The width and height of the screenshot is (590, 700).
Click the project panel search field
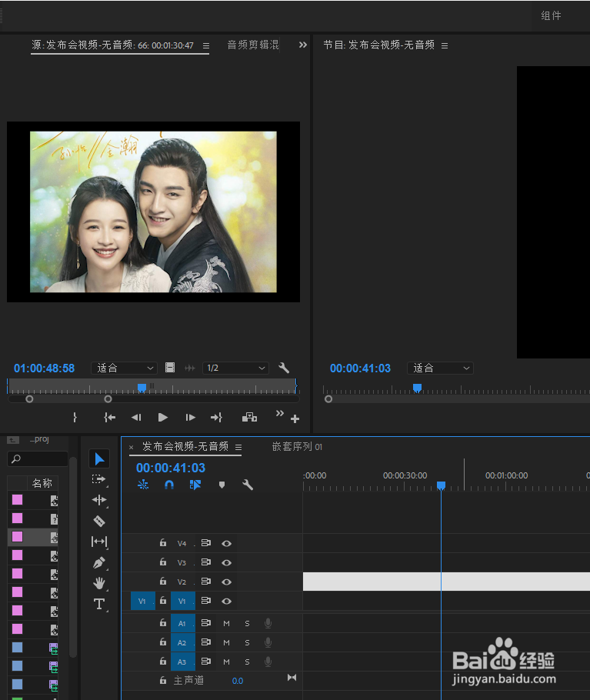click(38, 458)
